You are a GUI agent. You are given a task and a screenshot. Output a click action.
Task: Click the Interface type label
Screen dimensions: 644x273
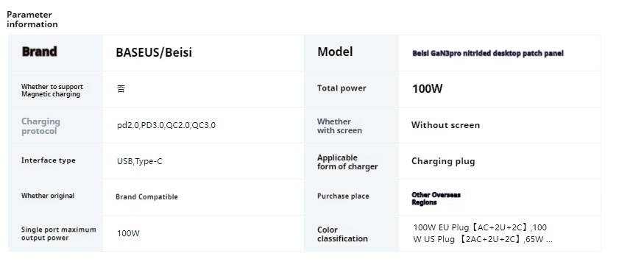(x=48, y=160)
